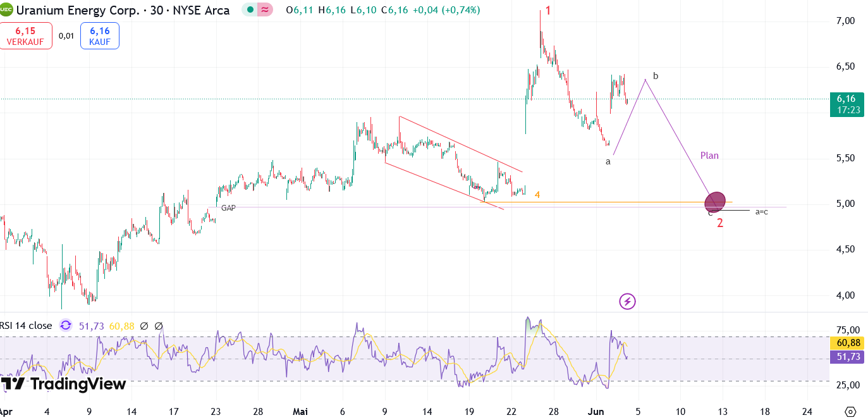Image resolution: width=868 pixels, height=420 pixels.
Task: Click the RSI purple refresh icon
Action: pyautogui.click(x=66, y=326)
